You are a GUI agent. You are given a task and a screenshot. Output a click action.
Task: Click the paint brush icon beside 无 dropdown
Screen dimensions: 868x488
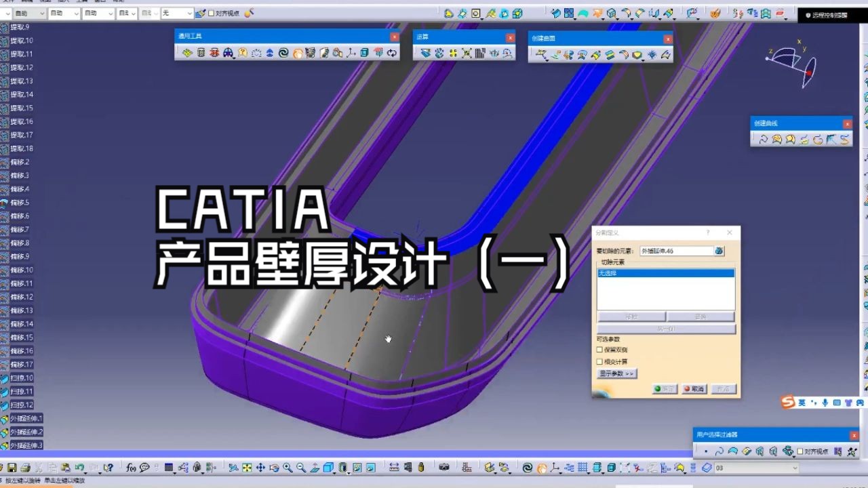coord(200,13)
